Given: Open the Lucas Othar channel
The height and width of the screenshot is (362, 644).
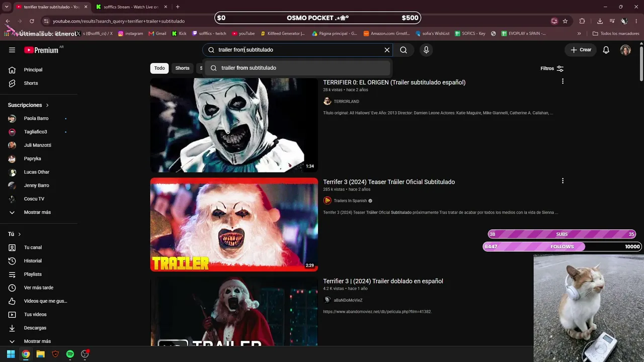Looking at the screenshot, I should click(x=37, y=172).
